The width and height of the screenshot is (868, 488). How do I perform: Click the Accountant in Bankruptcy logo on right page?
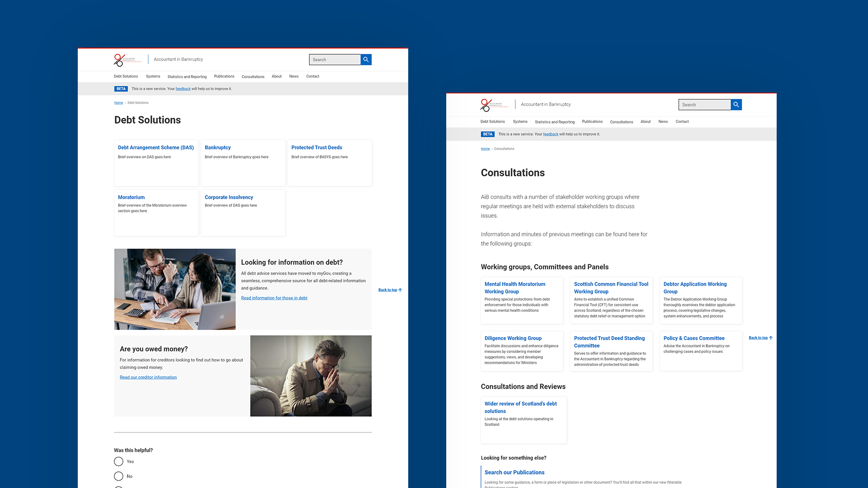pyautogui.click(x=494, y=105)
